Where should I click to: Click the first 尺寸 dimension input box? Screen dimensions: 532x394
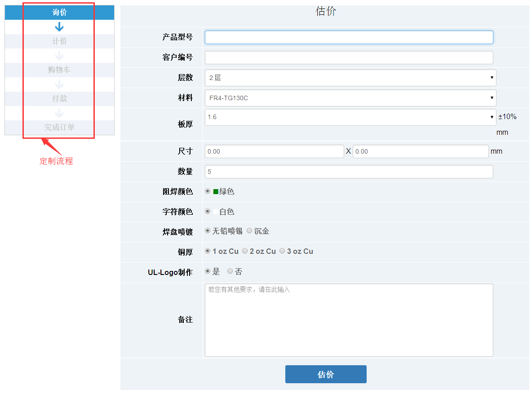[274, 151]
